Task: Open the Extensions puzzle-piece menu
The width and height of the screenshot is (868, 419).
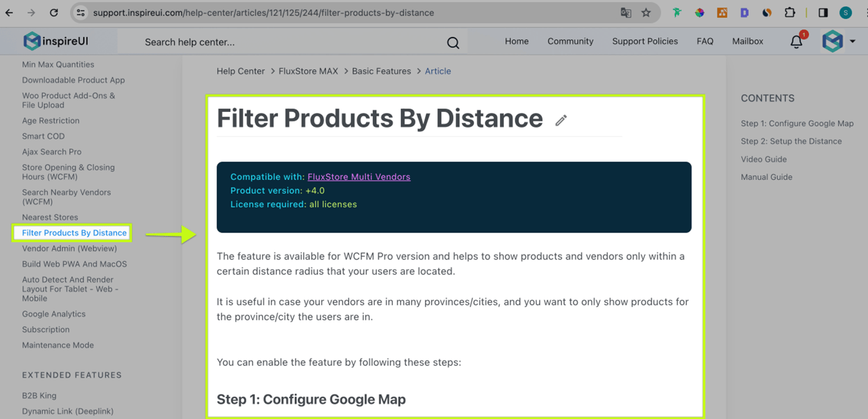Action: tap(790, 13)
